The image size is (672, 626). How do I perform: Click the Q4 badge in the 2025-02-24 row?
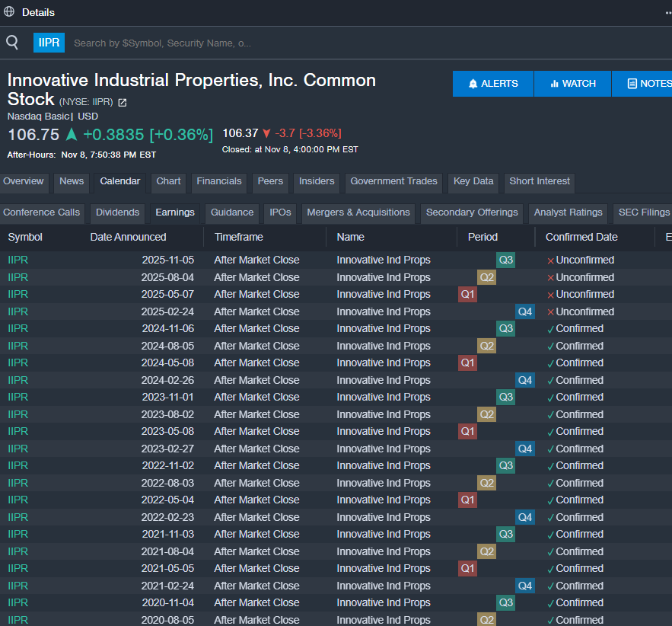click(x=524, y=311)
